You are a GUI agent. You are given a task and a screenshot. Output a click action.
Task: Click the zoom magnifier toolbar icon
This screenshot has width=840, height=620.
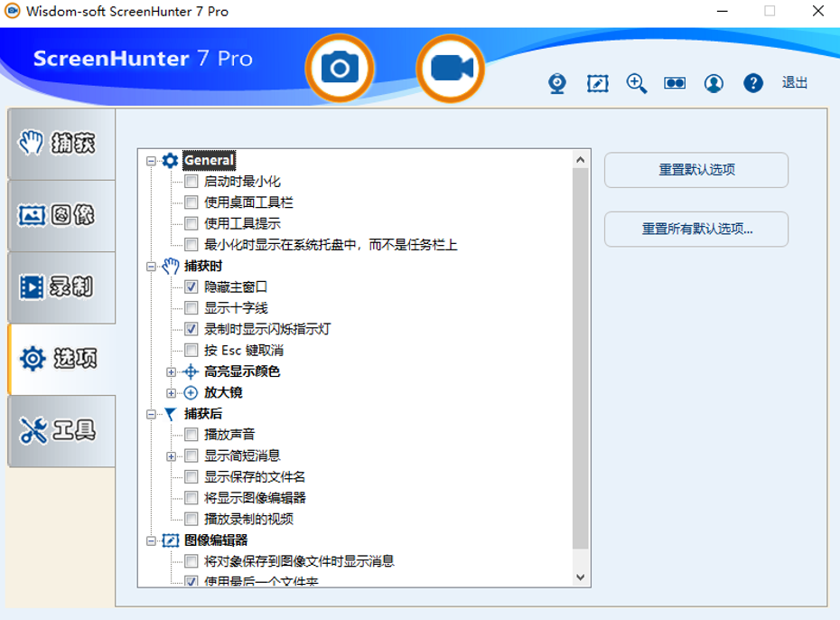coord(637,83)
